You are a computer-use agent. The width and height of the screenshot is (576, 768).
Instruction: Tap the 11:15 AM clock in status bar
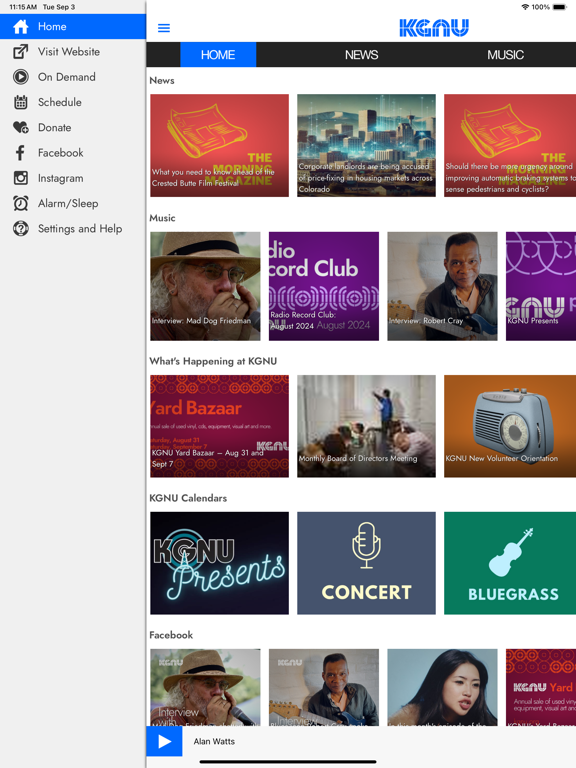[23, 7]
